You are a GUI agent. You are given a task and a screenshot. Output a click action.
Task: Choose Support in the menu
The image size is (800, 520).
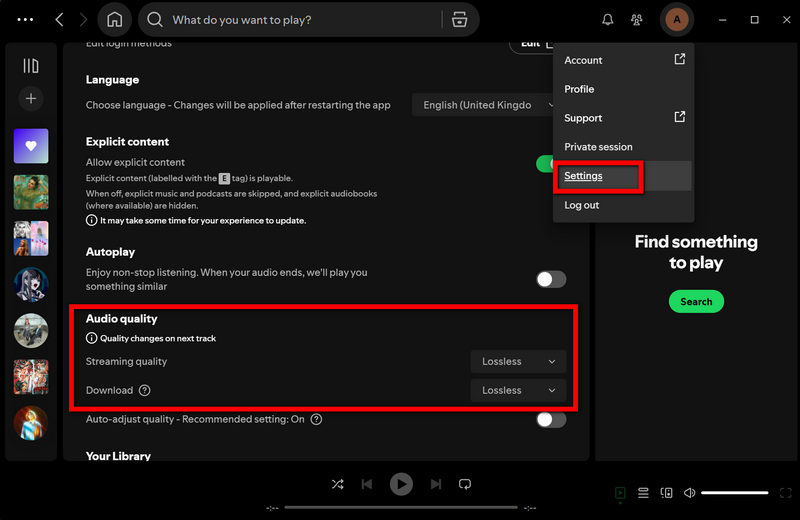pos(623,118)
